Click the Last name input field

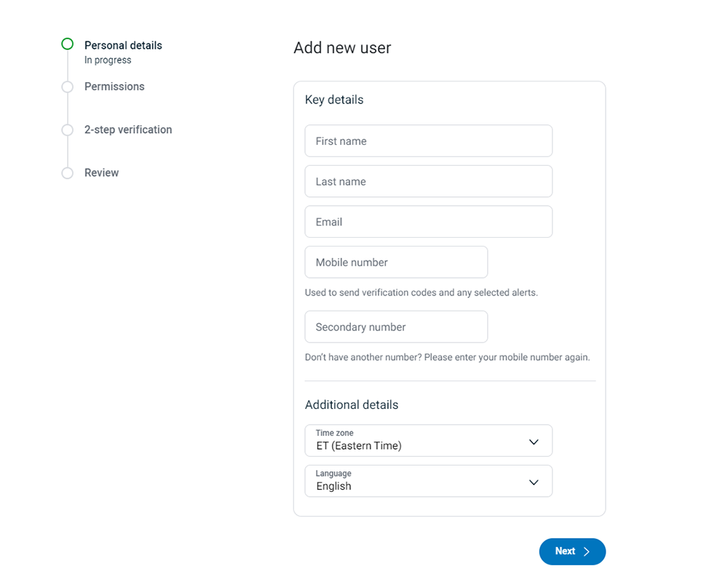[428, 181]
